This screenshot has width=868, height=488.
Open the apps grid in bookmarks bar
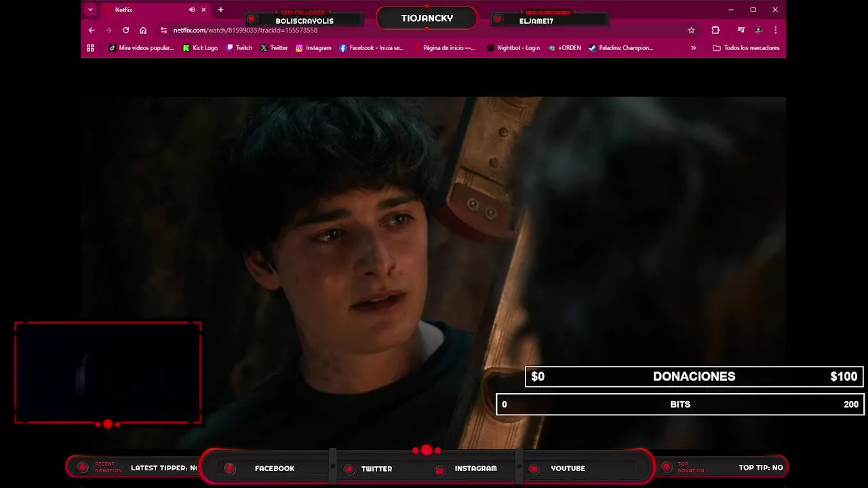pyautogui.click(x=90, y=48)
